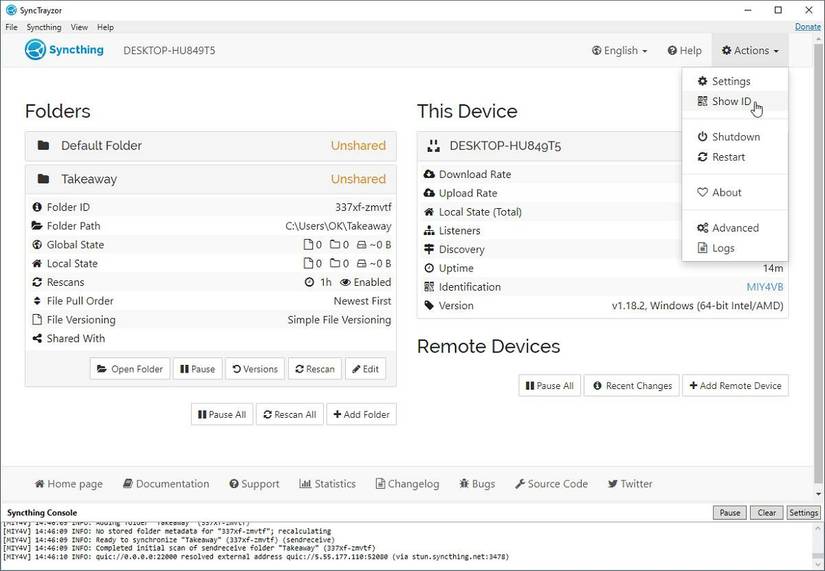825x571 pixels.
Task: Click the Takeaway folder icon
Action: pos(44,179)
